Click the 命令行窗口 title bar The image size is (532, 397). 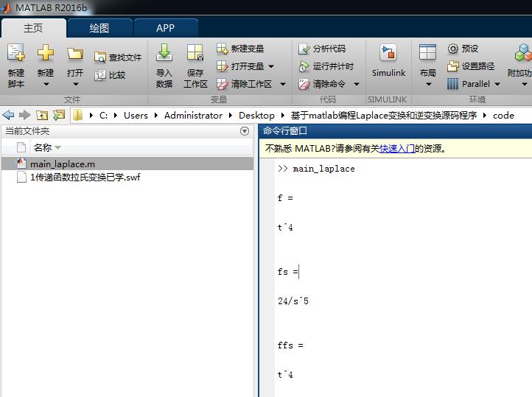click(x=395, y=131)
